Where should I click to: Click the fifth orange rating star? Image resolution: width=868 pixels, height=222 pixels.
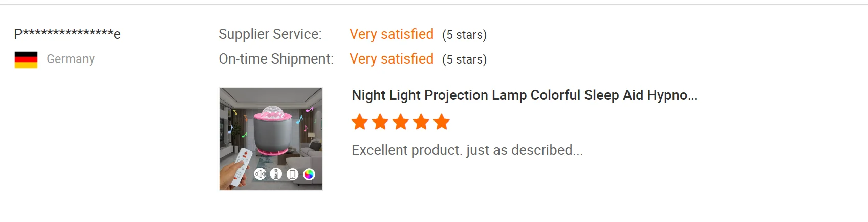pyautogui.click(x=441, y=122)
